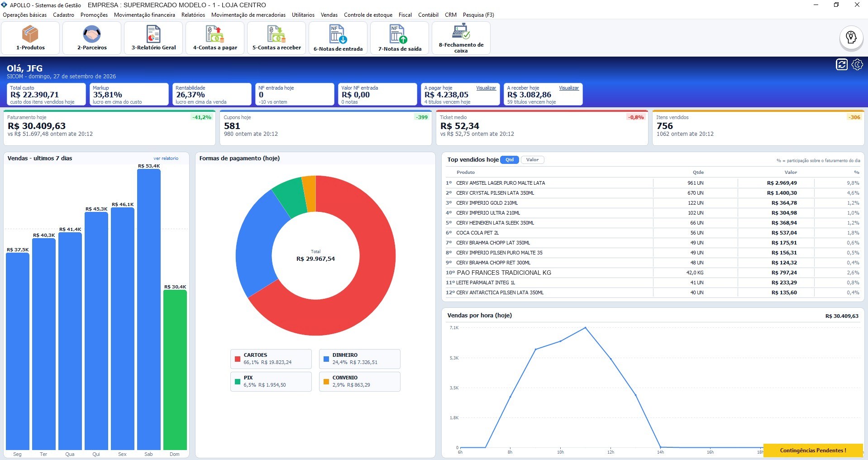The image size is (868, 460).
Task: Select CERV AMSTEL LAGER PURO MALTE LATA row
Action: 653,183
